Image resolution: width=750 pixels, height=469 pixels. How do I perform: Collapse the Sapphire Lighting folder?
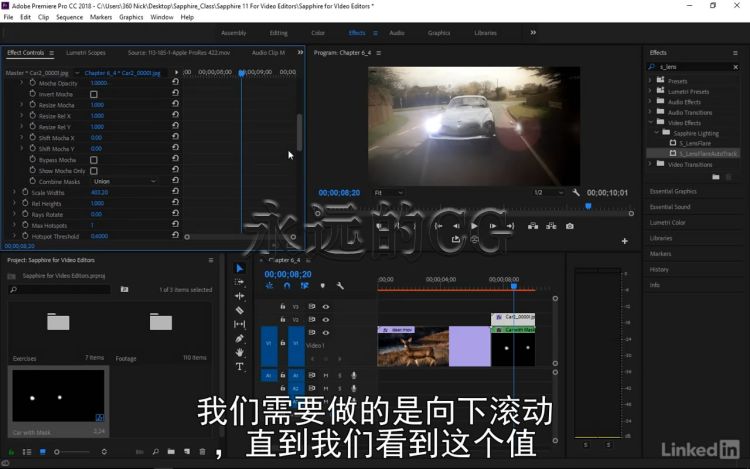coord(657,133)
